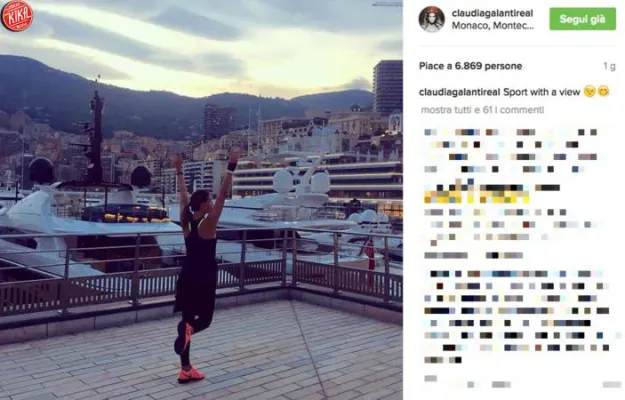This screenshot has height=400, width=625.
Task: Click the yellow highlighted blurred comment
Action: 476,197
